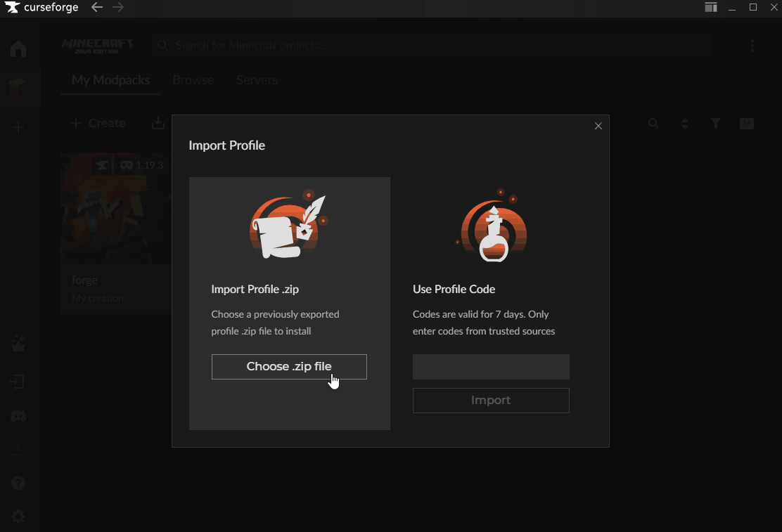This screenshot has height=532, width=782.
Task: Click the Import button under Profile Code
Action: pyautogui.click(x=491, y=401)
